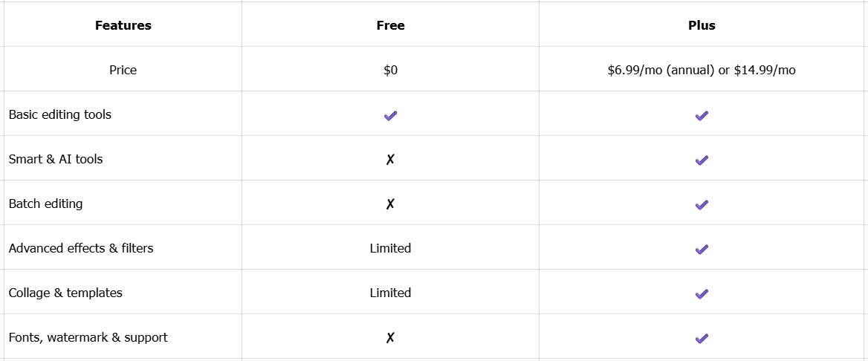Select the Batch editing row label
The width and height of the screenshot is (868, 361).
[x=46, y=204]
